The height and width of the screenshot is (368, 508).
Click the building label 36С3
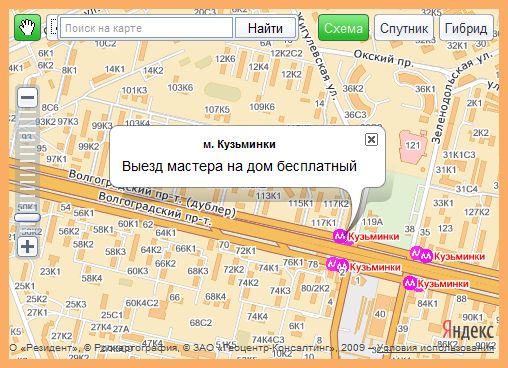point(355,115)
